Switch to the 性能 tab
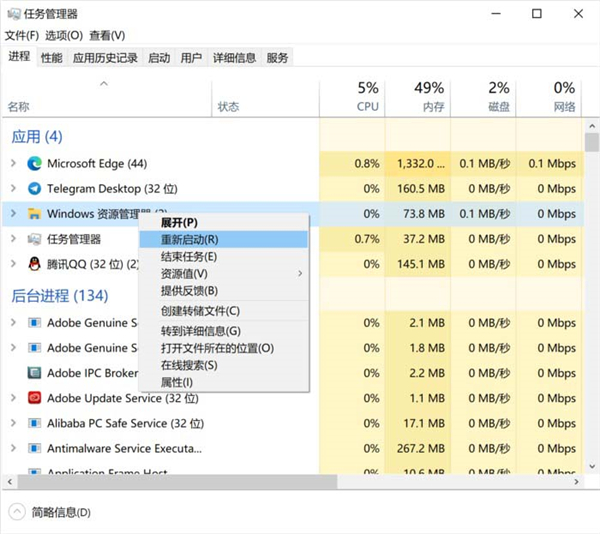This screenshot has width=600, height=534. click(52, 58)
